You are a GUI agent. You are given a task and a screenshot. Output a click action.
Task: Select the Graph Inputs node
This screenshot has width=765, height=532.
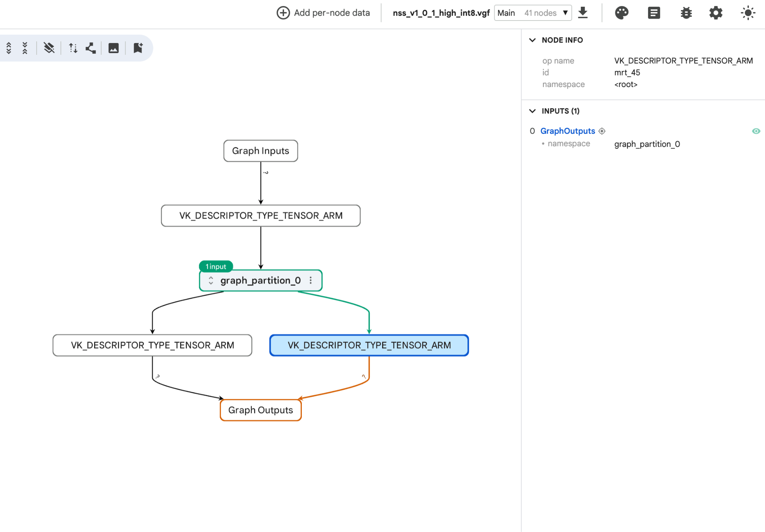(261, 151)
